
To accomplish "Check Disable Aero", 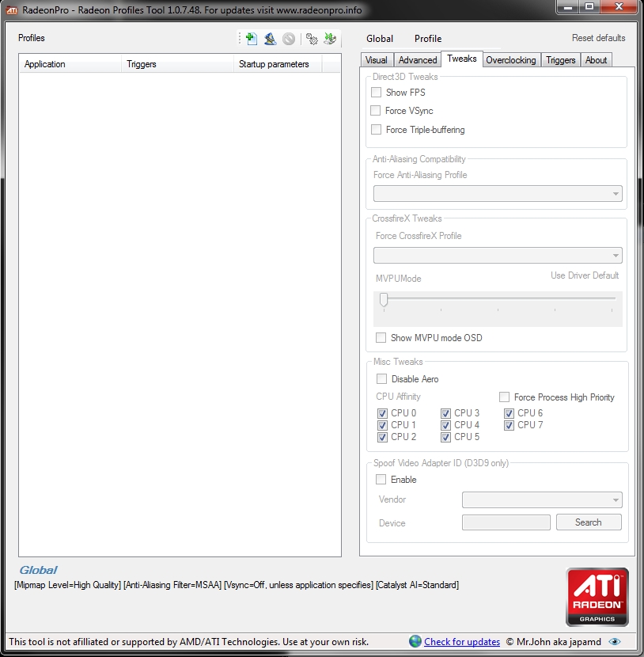I will click(381, 379).
